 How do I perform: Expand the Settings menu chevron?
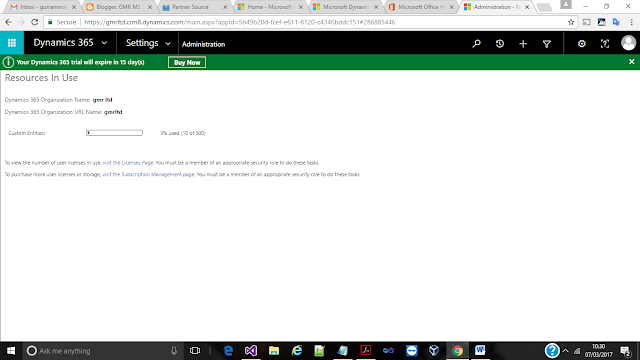click(x=168, y=43)
